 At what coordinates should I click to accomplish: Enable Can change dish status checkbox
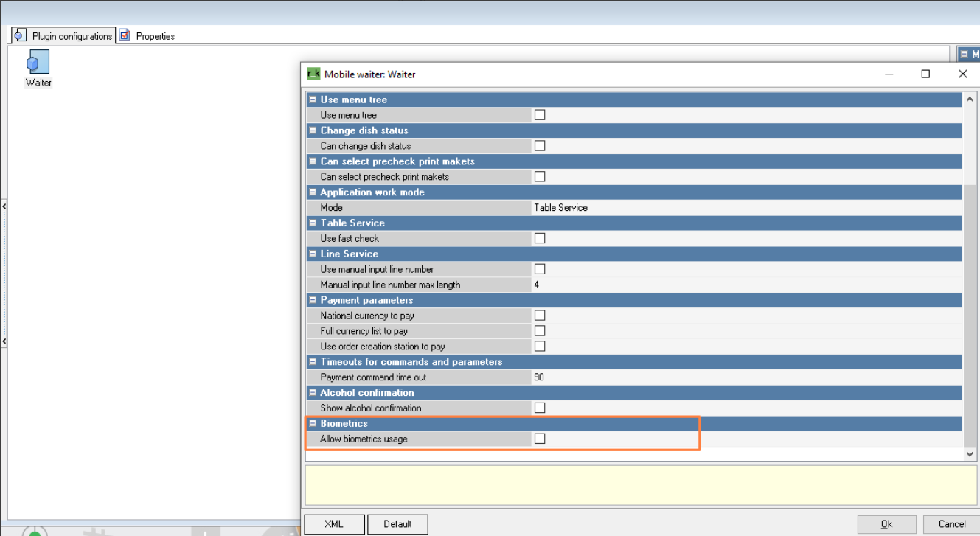[540, 146]
